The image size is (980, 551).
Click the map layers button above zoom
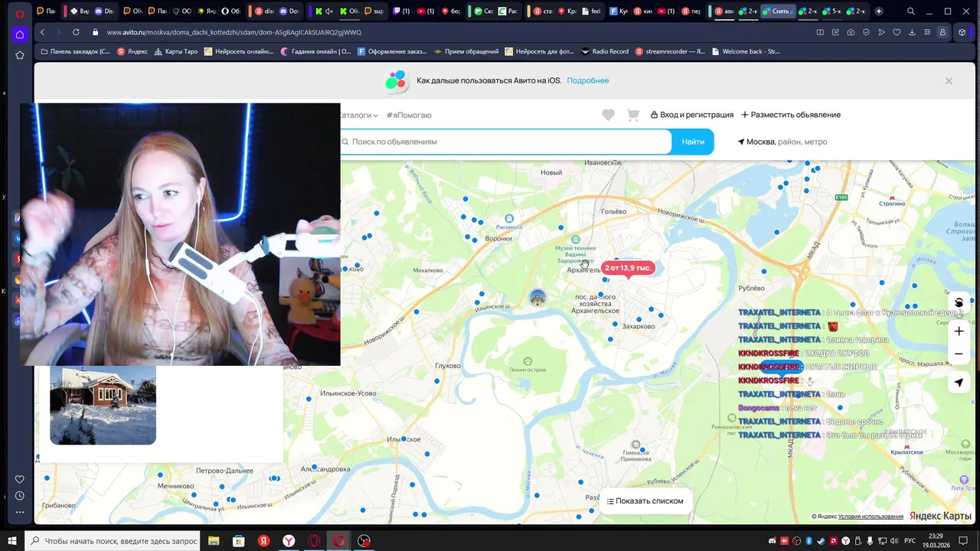[x=959, y=302]
